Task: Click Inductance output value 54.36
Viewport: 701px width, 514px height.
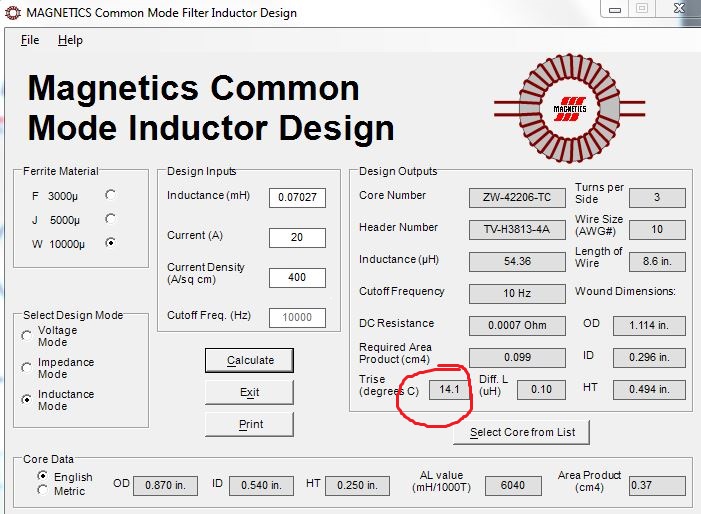Action: point(517,261)
